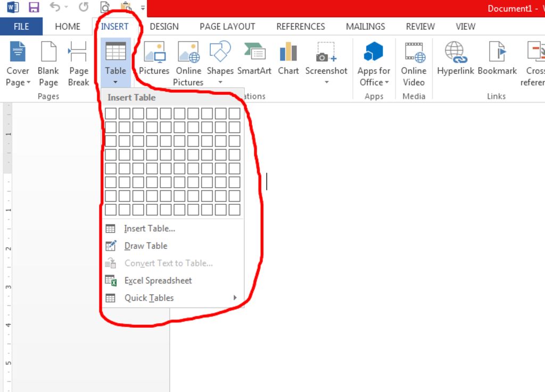Select the top-right cell of the table grid
Viewport: 545px width, 392px height.
pos(235,113)
